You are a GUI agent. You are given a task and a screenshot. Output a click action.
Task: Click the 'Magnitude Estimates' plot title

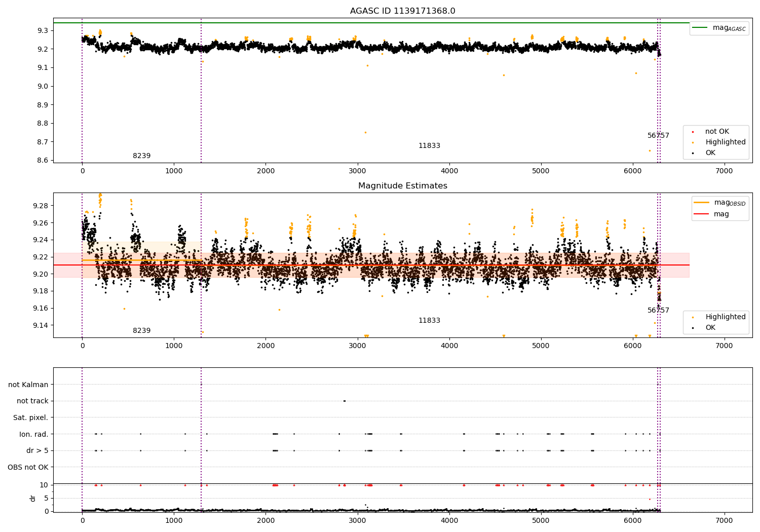402,186
